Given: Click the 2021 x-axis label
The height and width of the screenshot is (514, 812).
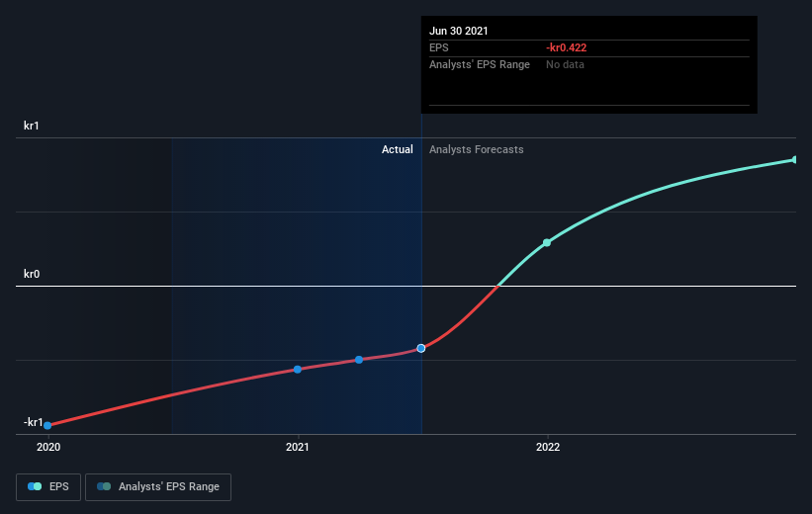Looking at the screenshot, I should [298, 447].
